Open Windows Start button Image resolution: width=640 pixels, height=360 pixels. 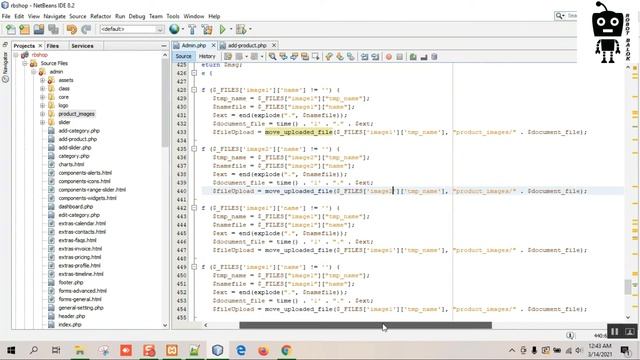point(11,350)
